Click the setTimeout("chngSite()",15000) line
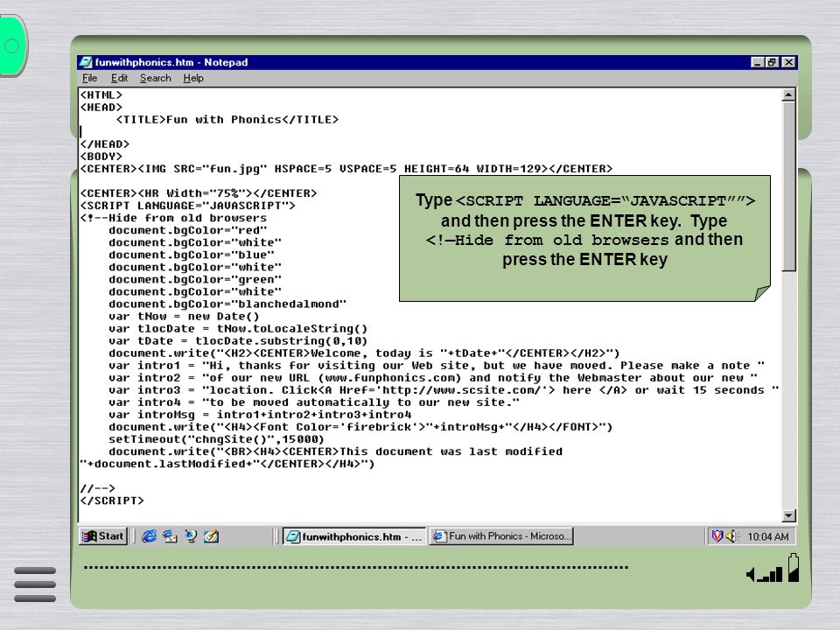Viewport: 840px width, 630px height. tap(216, 440)
